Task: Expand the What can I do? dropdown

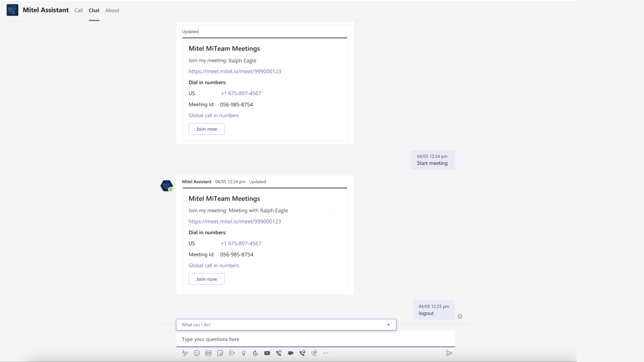Action: [x=286, y=325]
